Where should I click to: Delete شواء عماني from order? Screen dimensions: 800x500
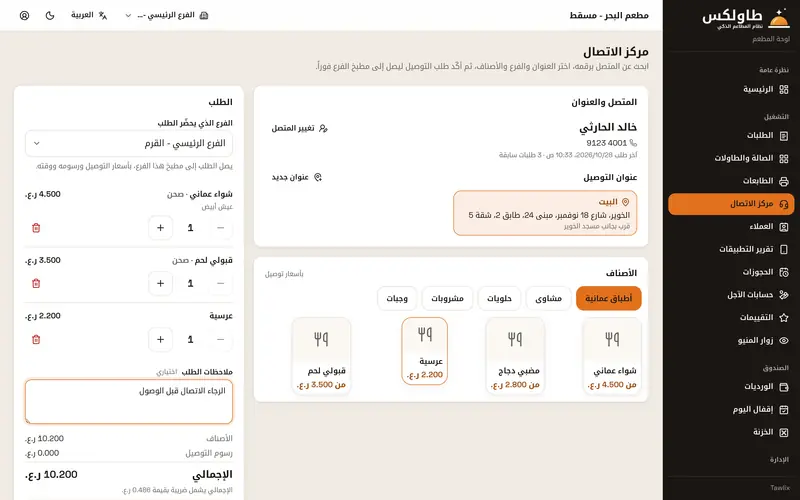pyautogui.click(x=36, y=228)
